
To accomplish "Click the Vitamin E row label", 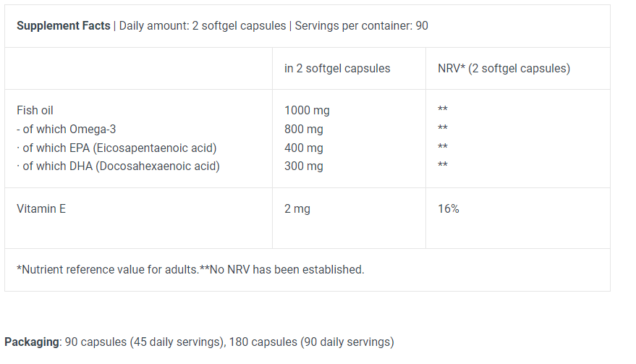I will click(x=41, y=208).
